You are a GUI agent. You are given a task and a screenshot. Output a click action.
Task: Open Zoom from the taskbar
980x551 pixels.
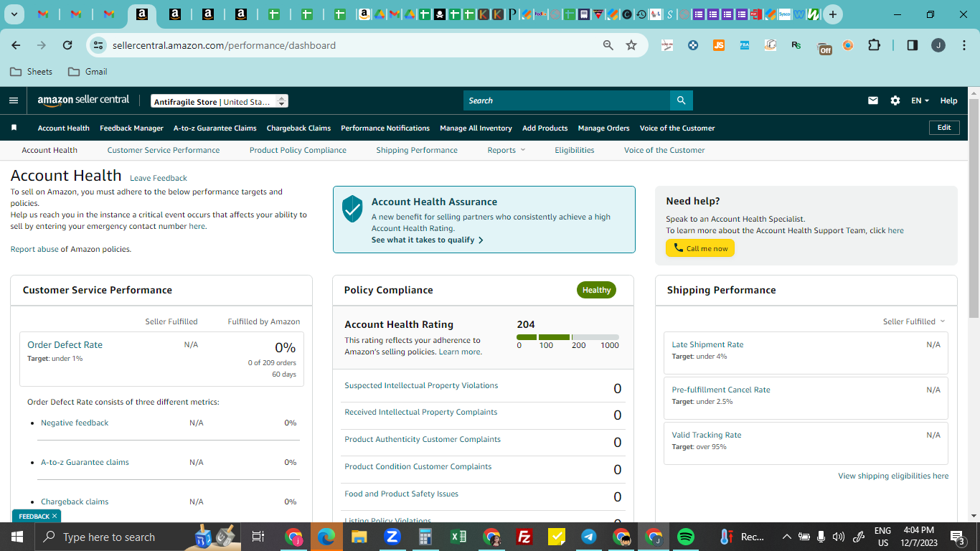(392, 537)
